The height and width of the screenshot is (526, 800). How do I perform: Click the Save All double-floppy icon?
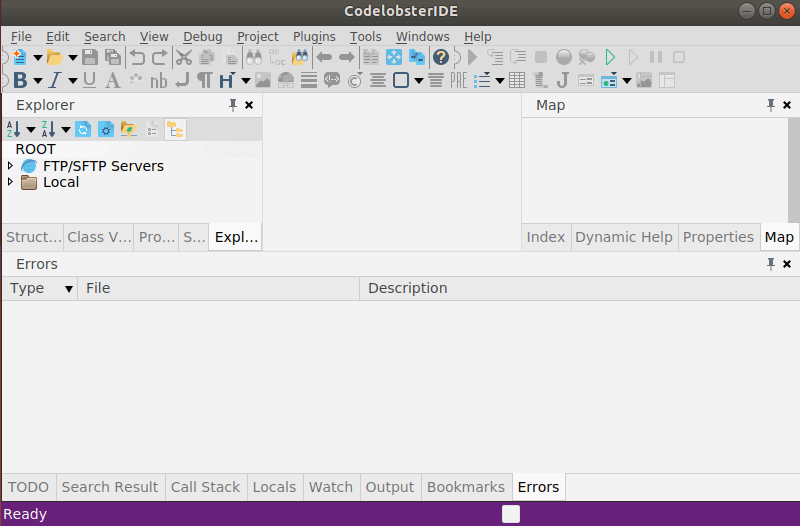click(113, 57)
